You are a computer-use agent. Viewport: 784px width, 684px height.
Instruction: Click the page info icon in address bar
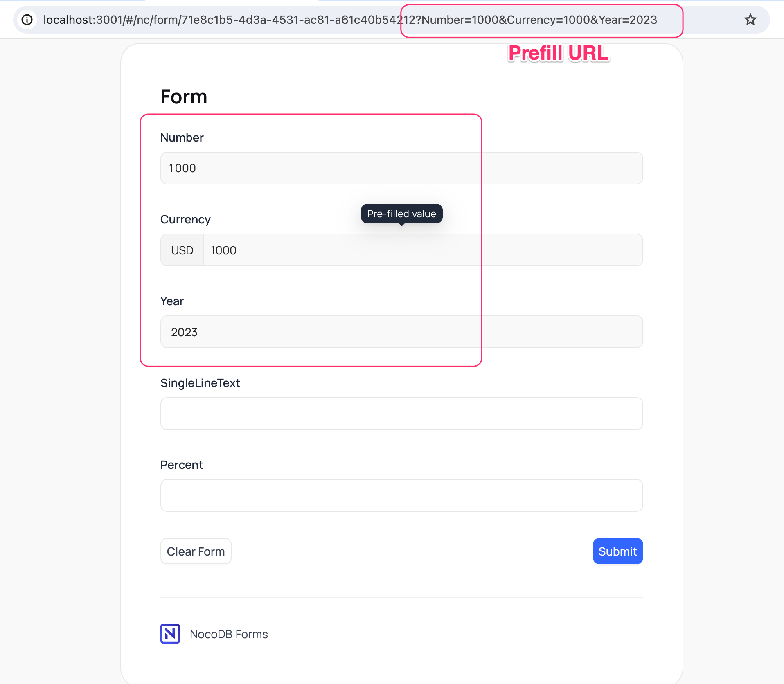pos(27,19)
